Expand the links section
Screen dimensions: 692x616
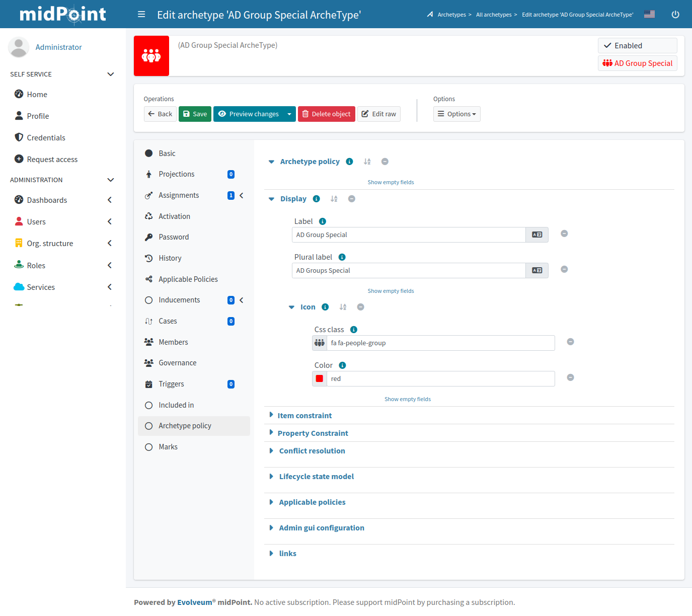click(x=271, y=554)
